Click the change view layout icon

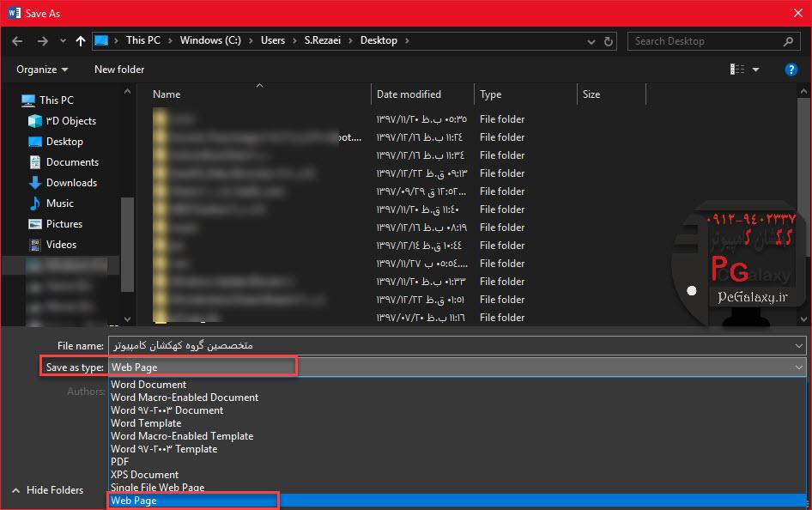point(737,70)
